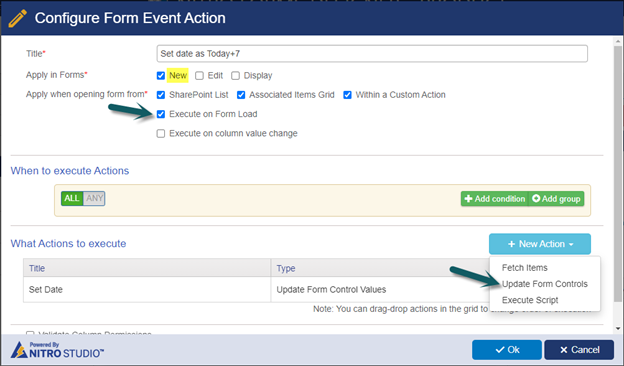Expand the New Action dropdown caret
The width and height of the screenshot is (624, 366).
coord(571,244)
